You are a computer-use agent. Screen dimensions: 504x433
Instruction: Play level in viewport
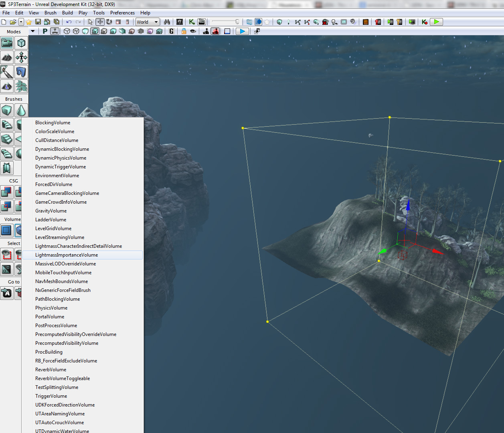tap(242, 31)
